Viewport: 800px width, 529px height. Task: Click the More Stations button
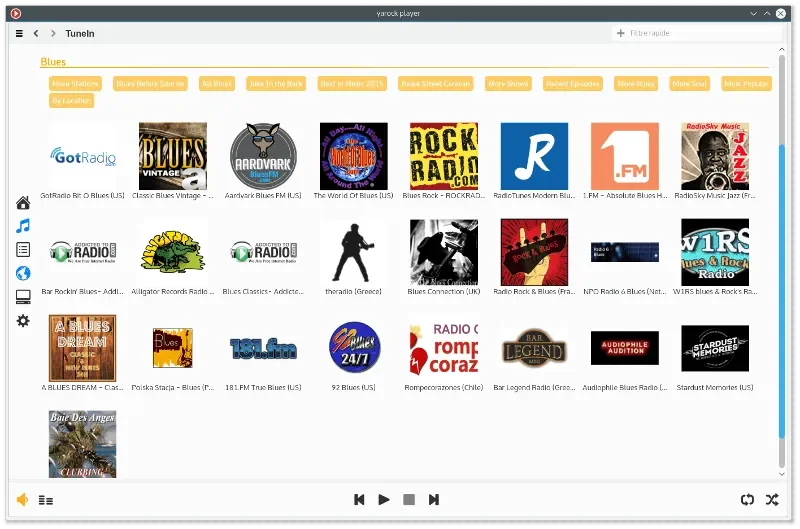(75, 84)
